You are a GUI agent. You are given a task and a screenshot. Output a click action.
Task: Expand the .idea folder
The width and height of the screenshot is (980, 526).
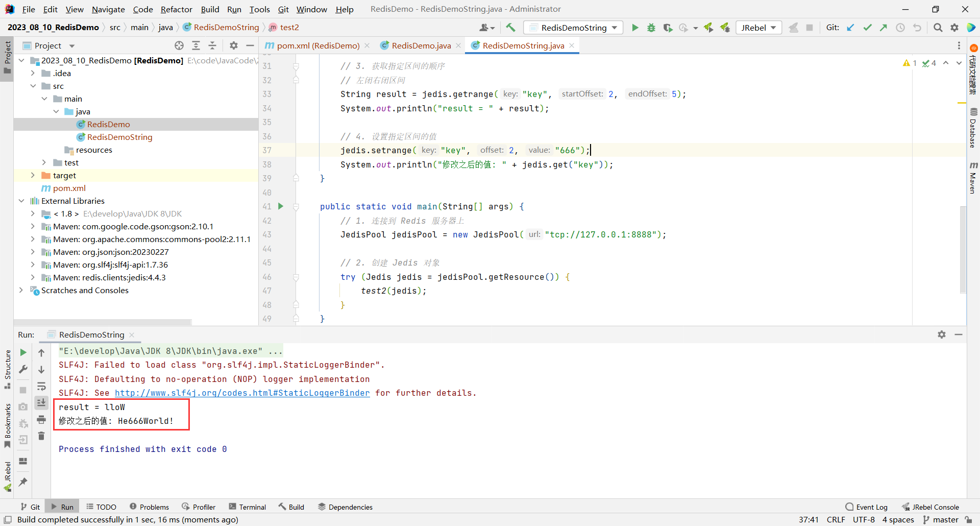33,73
